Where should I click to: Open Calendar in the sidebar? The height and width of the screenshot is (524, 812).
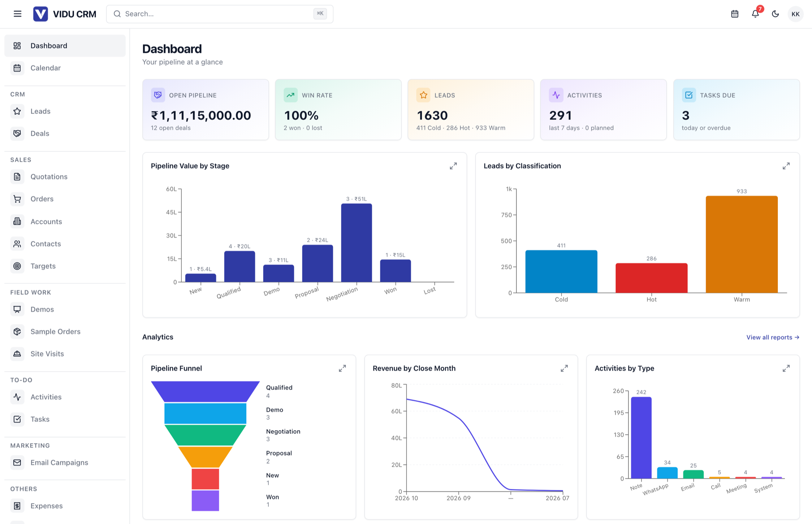(65, 68)
